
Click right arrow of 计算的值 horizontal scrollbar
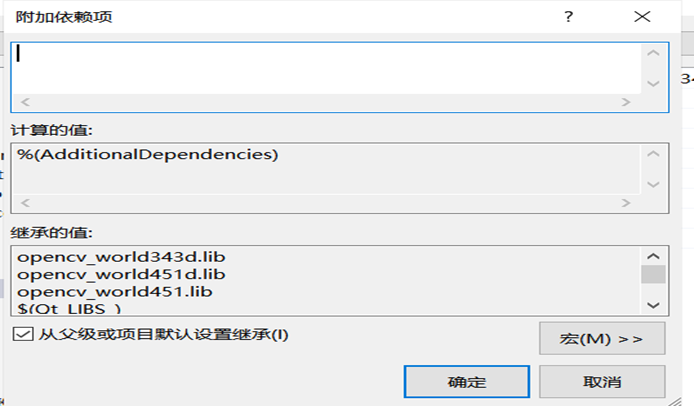pyautogui.click(x=626, y=203)
